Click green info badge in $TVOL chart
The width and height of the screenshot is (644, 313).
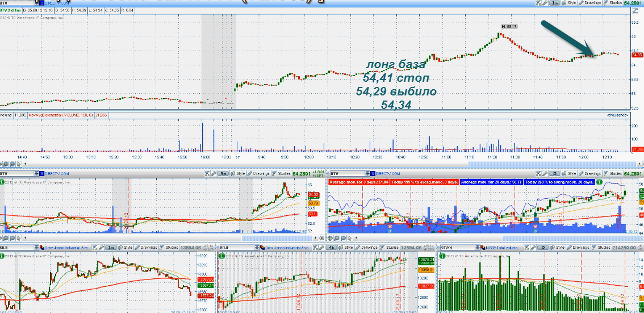point(442,256)
